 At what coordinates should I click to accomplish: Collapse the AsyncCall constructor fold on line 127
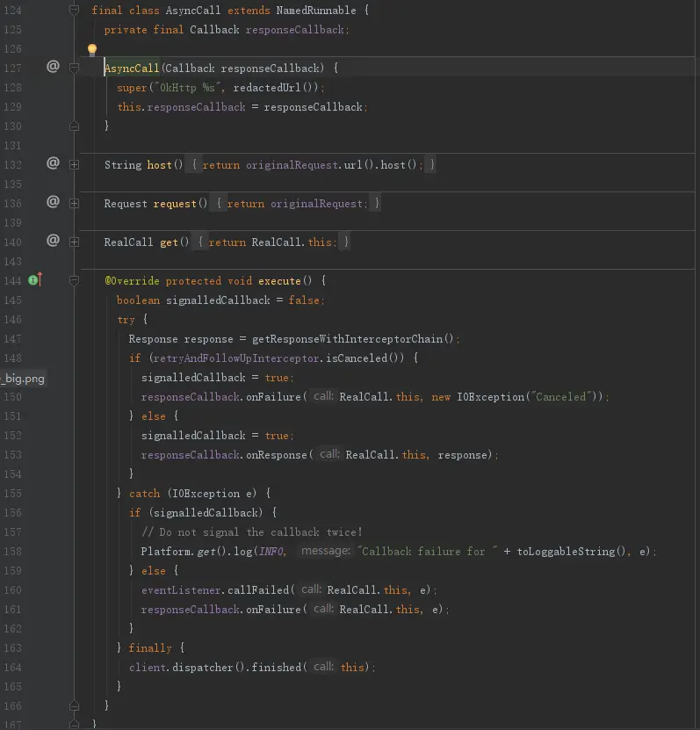coord(74,68)
